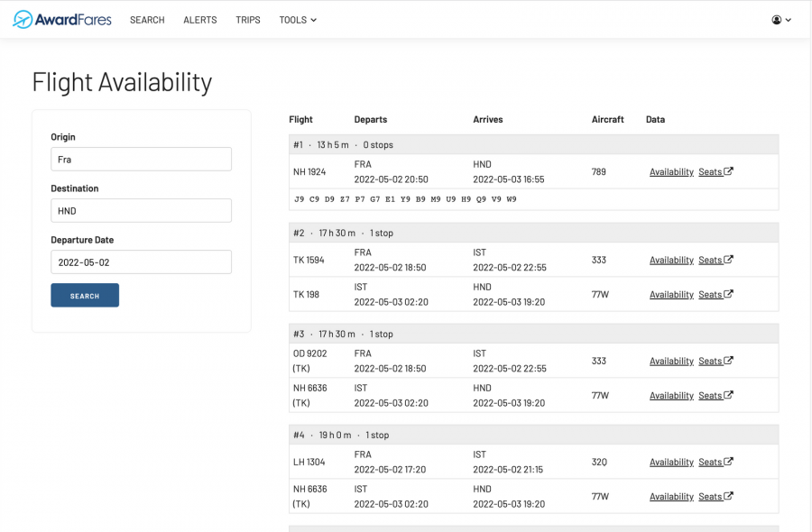View Availability for flight TK 198
The width and height of the screenshot is (812, 532).
pyautogui.click(x=671, y=295)
